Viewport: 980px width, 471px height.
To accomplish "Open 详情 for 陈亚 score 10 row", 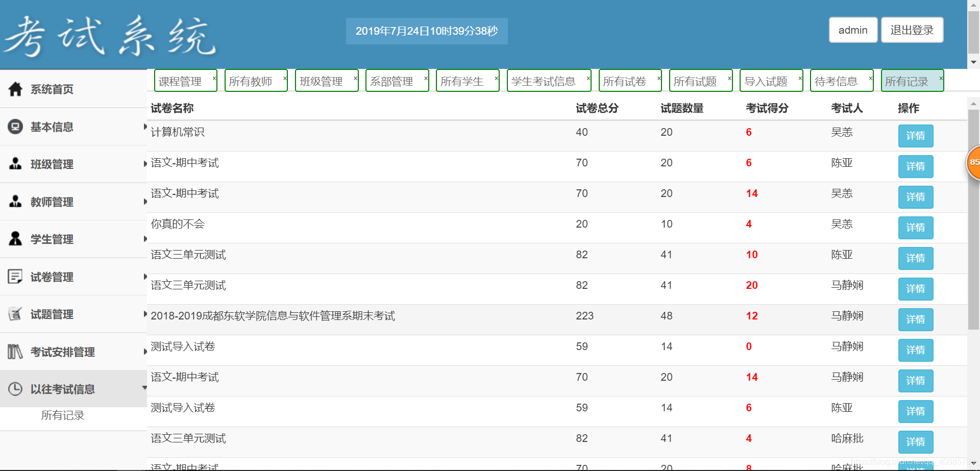I will [916, 258].
